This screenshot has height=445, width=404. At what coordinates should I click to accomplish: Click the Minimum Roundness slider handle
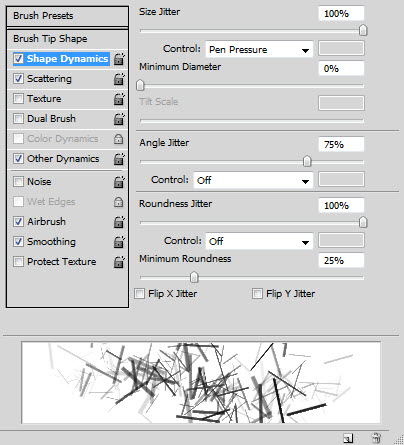pyautogui.click(x=194, y=277)
